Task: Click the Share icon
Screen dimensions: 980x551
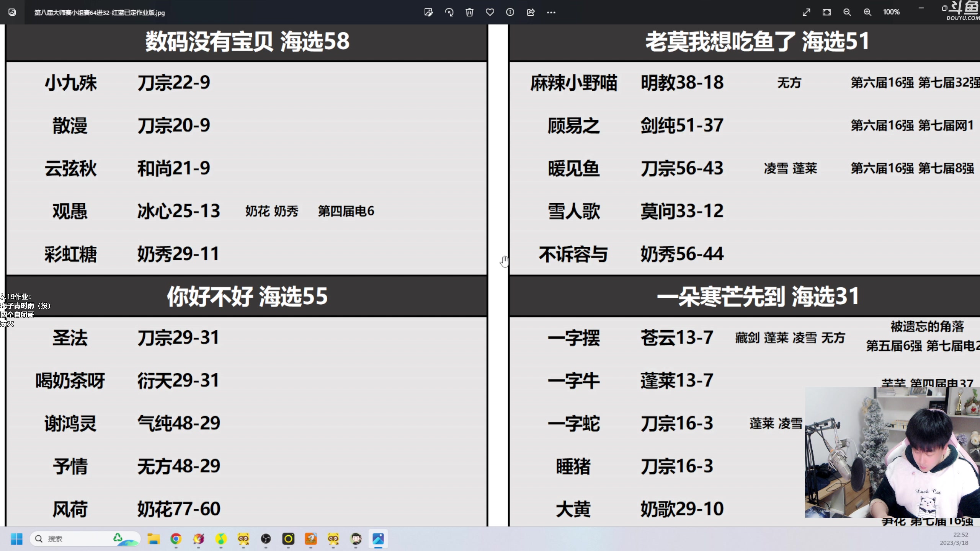Action: click(x=531, y=12)
